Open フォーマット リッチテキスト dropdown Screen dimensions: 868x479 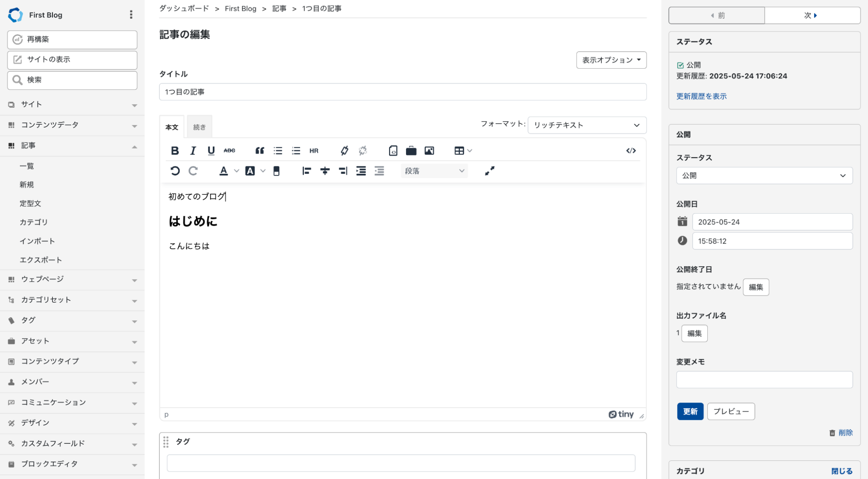click(587, 125)
